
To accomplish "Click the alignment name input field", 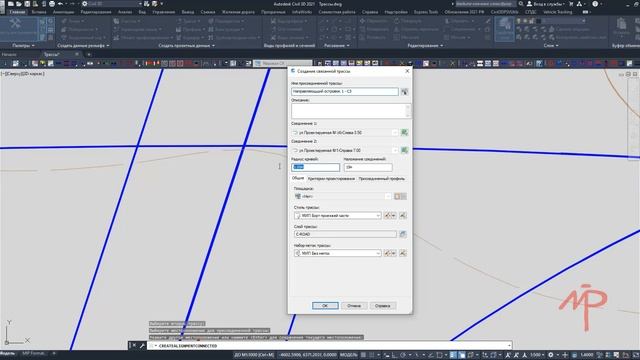I will pyautogui.click(x=344, y=92).
